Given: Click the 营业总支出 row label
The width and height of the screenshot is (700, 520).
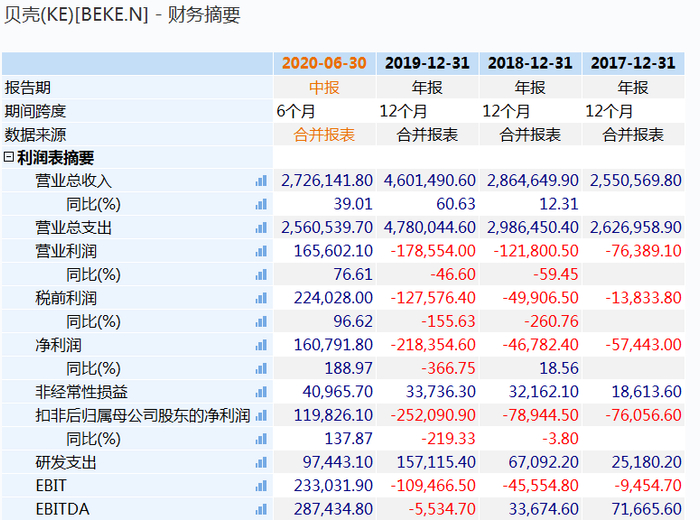Looking at the screenshot, I should (x=74, y=228).
